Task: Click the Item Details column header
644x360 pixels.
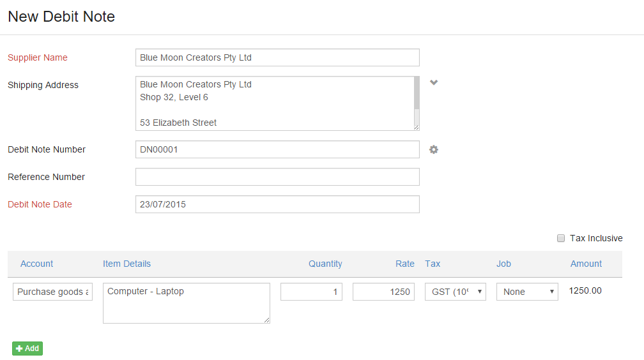Action: tap(126, 264)
